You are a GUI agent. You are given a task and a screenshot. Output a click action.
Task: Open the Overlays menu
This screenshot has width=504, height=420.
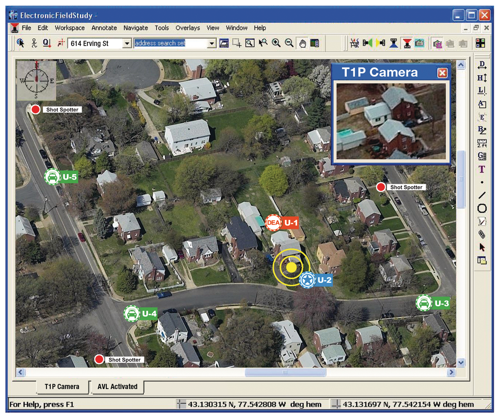[187, 28]
